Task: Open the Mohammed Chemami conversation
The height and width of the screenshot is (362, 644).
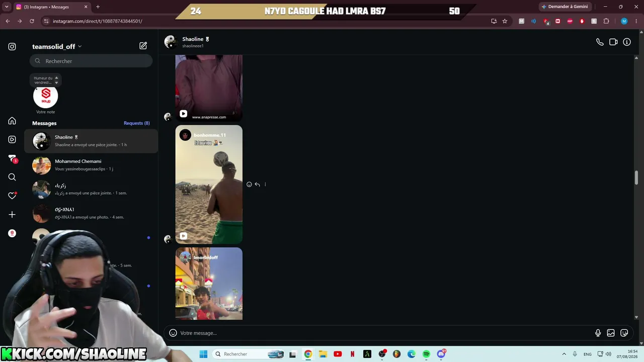Action: (x=91, y=165)
